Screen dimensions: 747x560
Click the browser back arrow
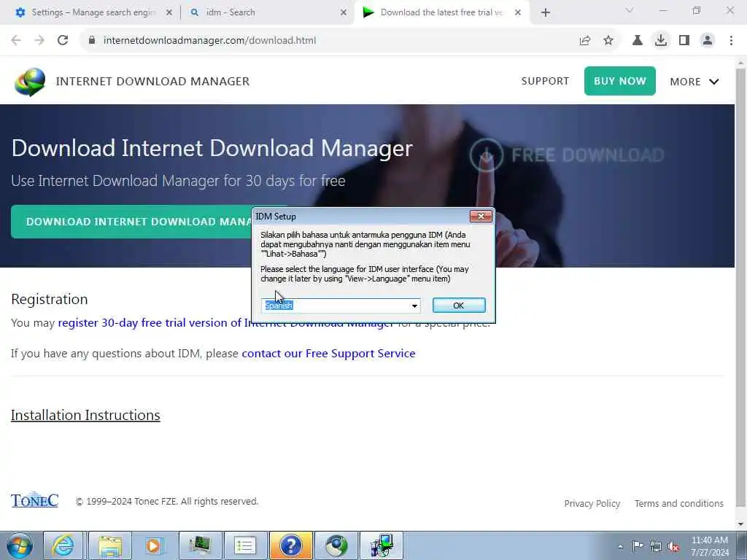tap(16, 41)
